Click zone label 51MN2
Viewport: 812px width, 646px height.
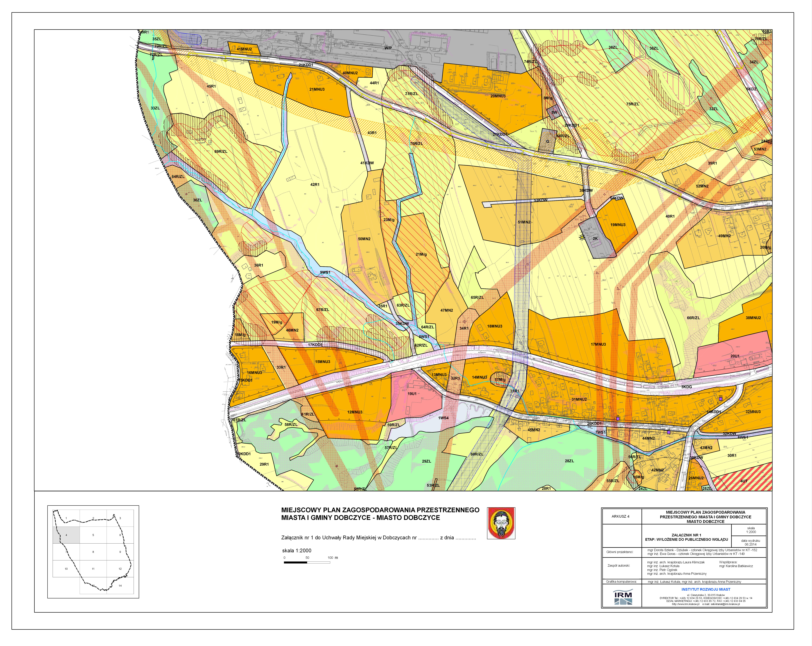pos(524,222)
